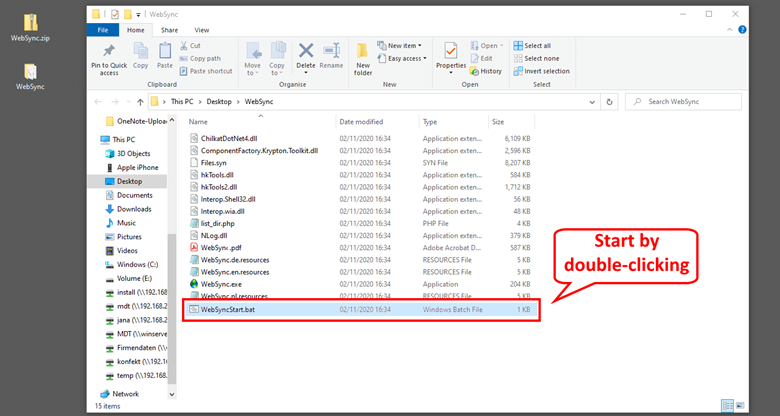Open the WebSync.zip desktop icon
The height and width of the screenshot is (416, 780).
(x=31, y=28)
